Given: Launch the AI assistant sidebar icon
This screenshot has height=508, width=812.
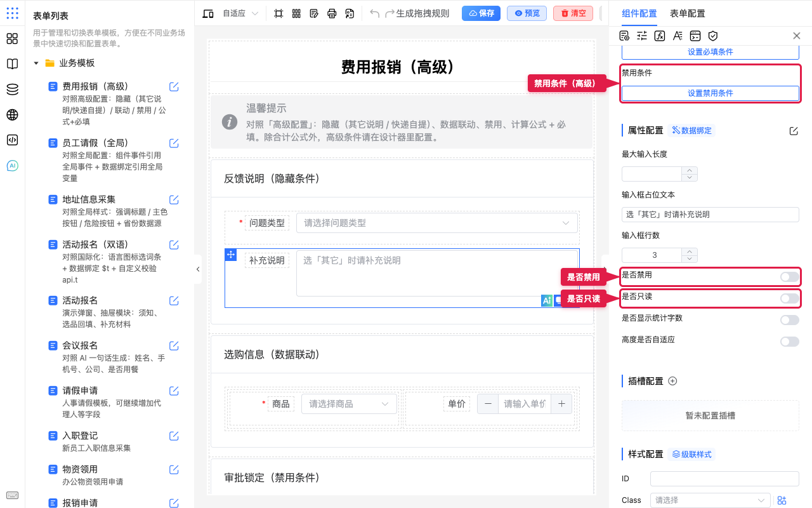Looking at the screenshot, I should coord(12,166).
